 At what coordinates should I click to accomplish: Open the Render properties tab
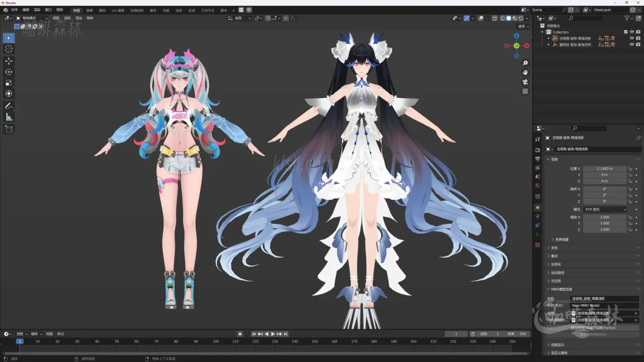tap(537, 150)
